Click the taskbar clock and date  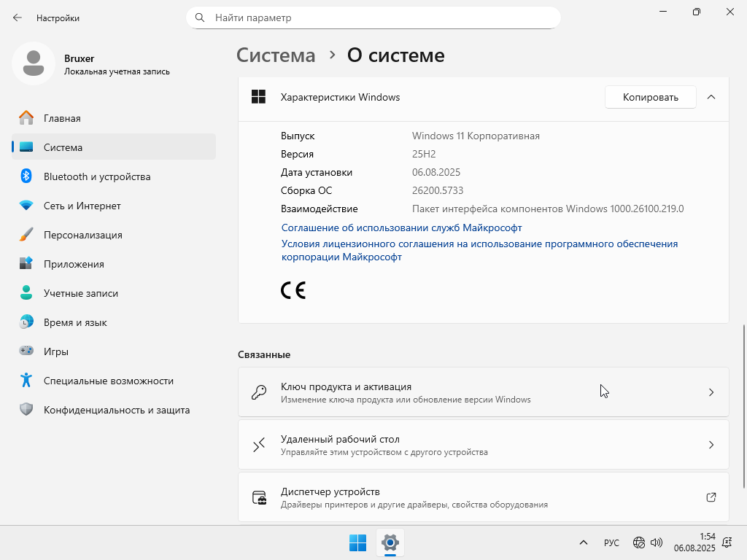pyautogui.click(x=694, y=542)
